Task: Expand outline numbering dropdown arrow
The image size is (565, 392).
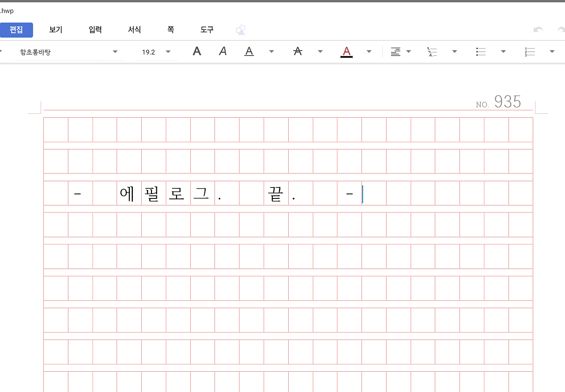Action: pyautogui.click(x=455, y=52)
